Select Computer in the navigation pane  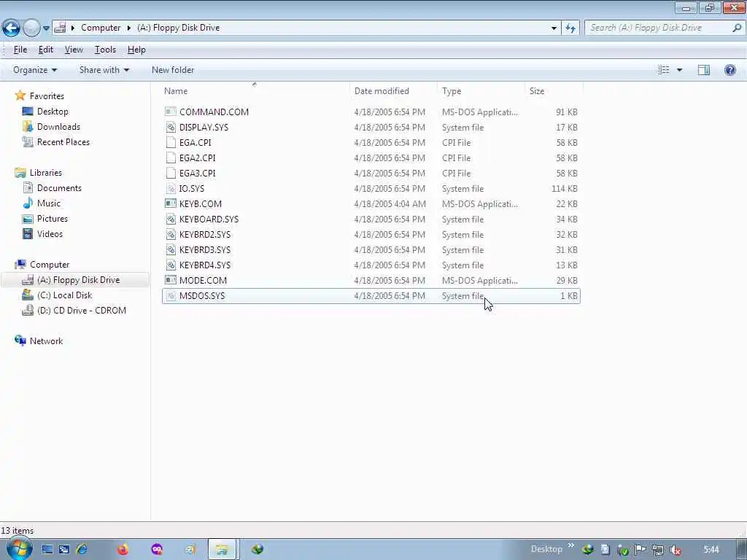(50, 265)
